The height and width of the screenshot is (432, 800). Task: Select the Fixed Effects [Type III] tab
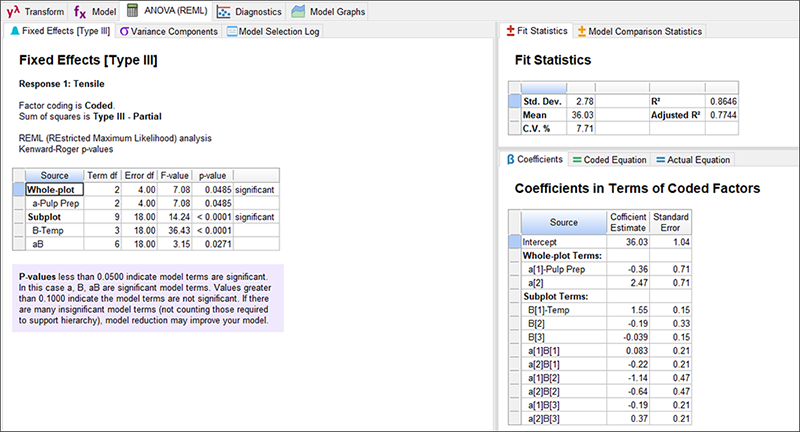click(60, 32)
